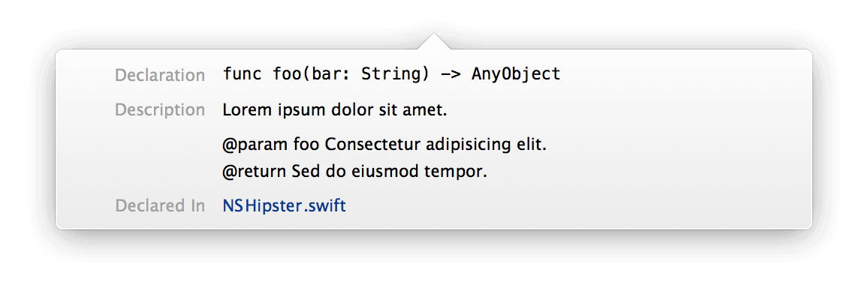Click the String type in declaration

390,75
